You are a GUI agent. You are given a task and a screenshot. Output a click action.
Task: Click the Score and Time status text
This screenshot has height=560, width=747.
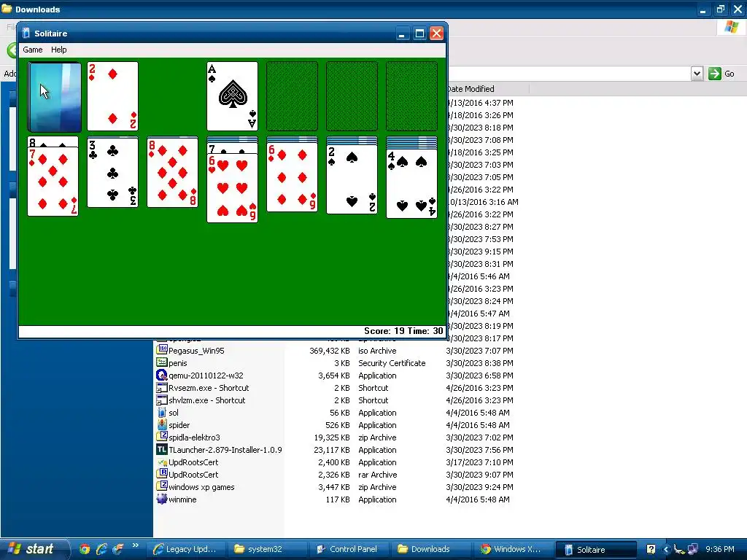coord(403,331)
